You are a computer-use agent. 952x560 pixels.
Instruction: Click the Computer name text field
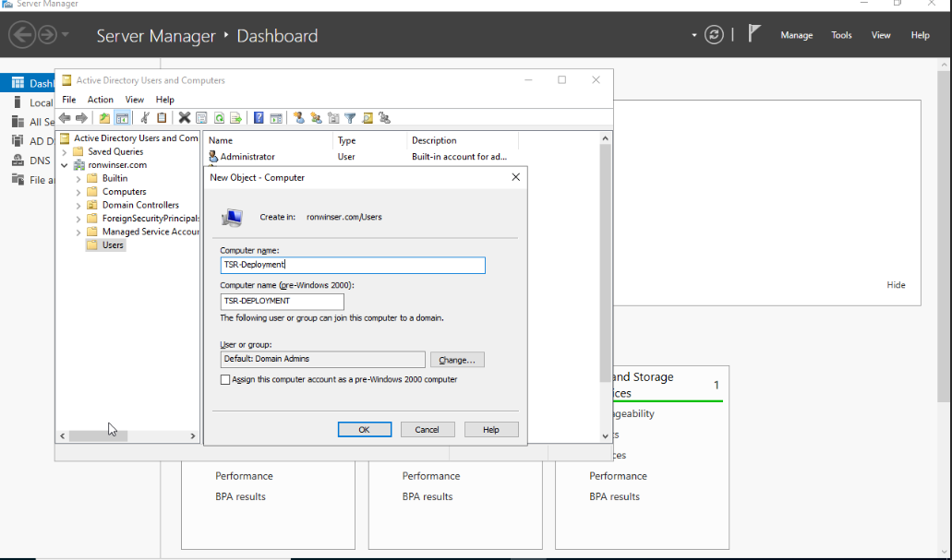click(353, 265)
